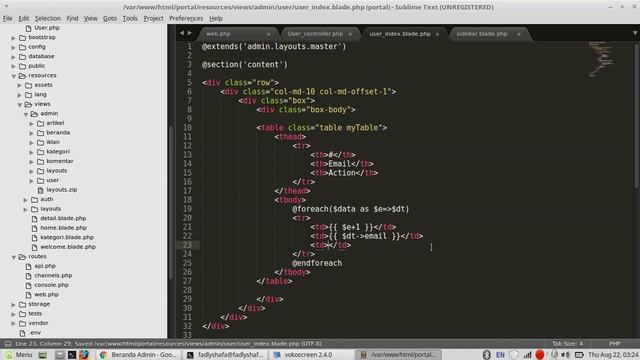Click line number 19 in gutter
640x360 pixels.
coord(187,209)
